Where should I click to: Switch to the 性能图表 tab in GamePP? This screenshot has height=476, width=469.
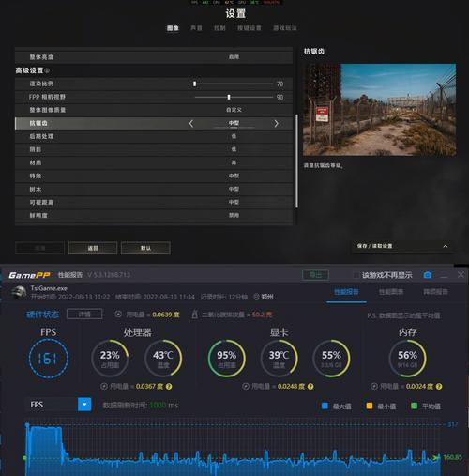point(391,292)
